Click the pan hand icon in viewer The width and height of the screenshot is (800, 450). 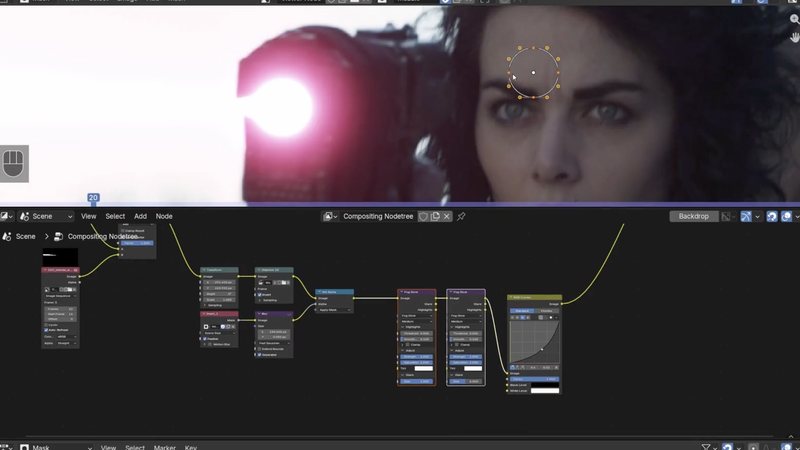794,37
